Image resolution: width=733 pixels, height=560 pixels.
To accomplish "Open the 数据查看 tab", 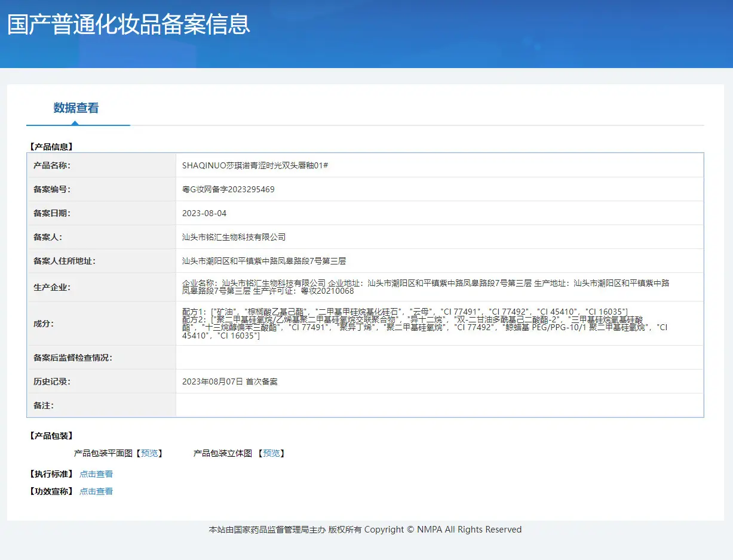I will pos(76,108).
